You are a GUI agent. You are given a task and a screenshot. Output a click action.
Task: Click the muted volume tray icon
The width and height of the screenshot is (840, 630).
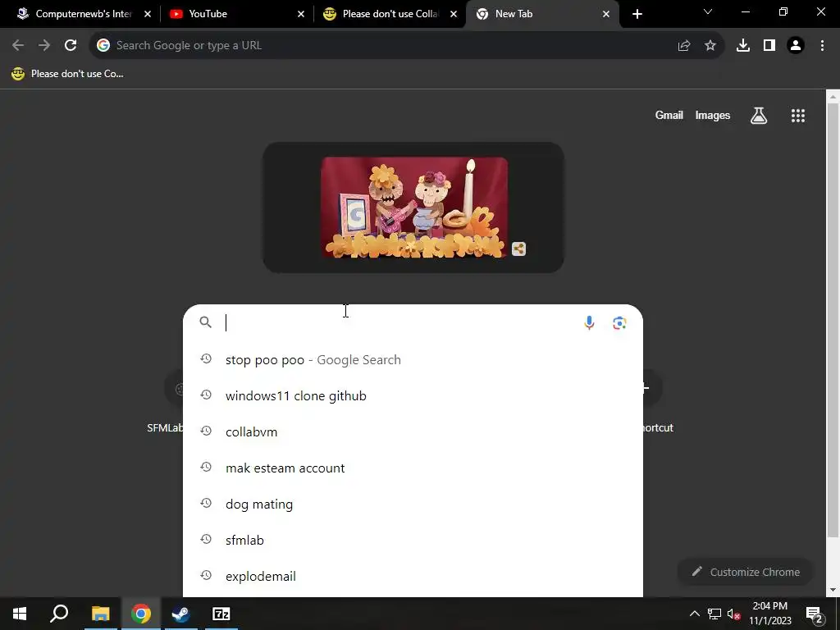pyautogui.click(x=734, y=614)
